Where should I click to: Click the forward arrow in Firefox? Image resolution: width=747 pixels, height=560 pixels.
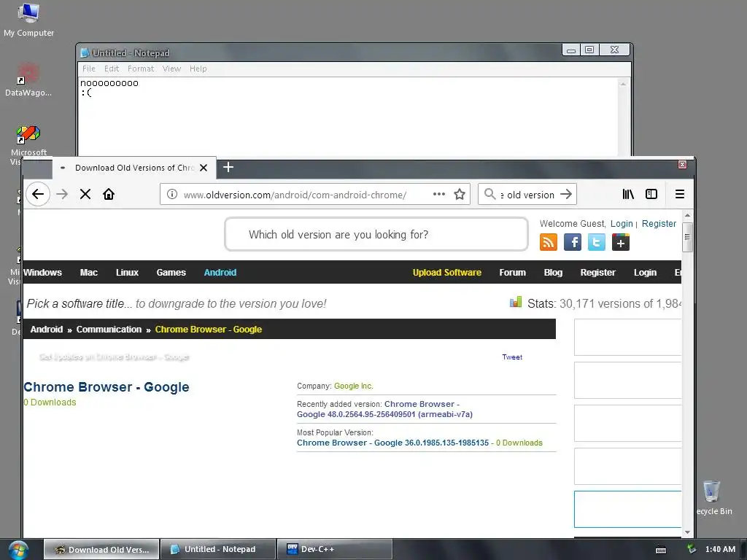pos(62,194)
